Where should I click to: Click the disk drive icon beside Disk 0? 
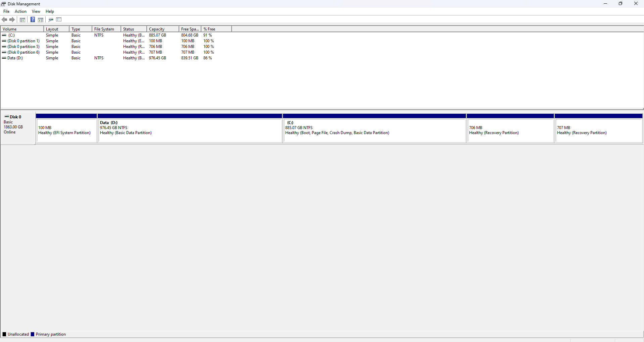click(7, 117)
